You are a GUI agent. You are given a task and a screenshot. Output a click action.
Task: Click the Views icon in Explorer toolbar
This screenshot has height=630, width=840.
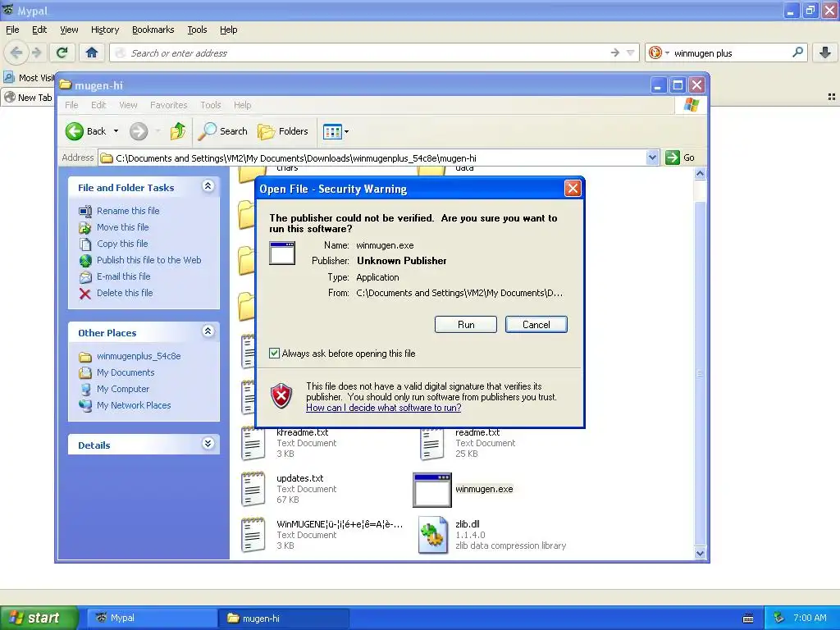coord(332,131)
